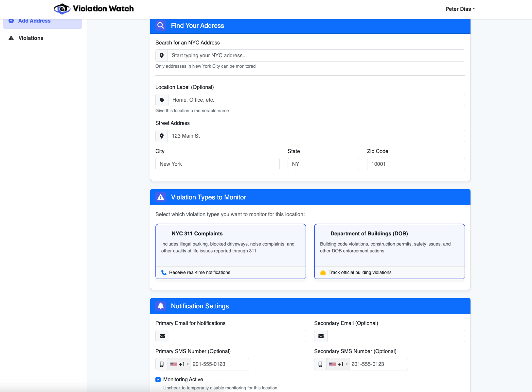Open the Secondary SMS country code dropdown

pyautogui.click(x=338, y=364)
